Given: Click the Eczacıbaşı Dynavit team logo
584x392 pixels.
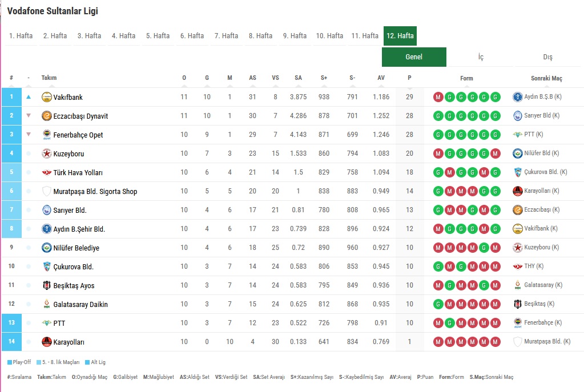Looking at the screenshot, I should pyautogui.click(x=47, y=116).
